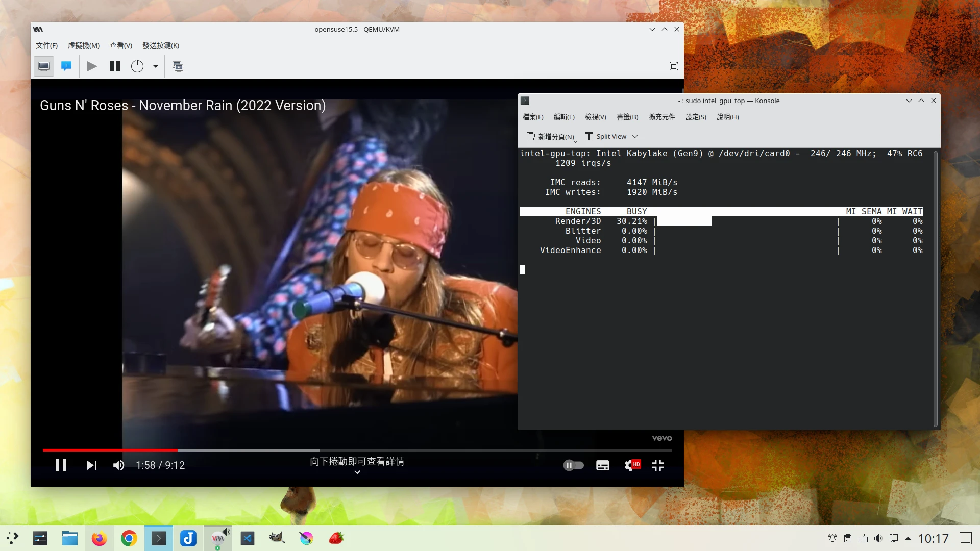This screenshot has width=980, height=551.
Task: Click the VM power button
Action: [137, 66]
